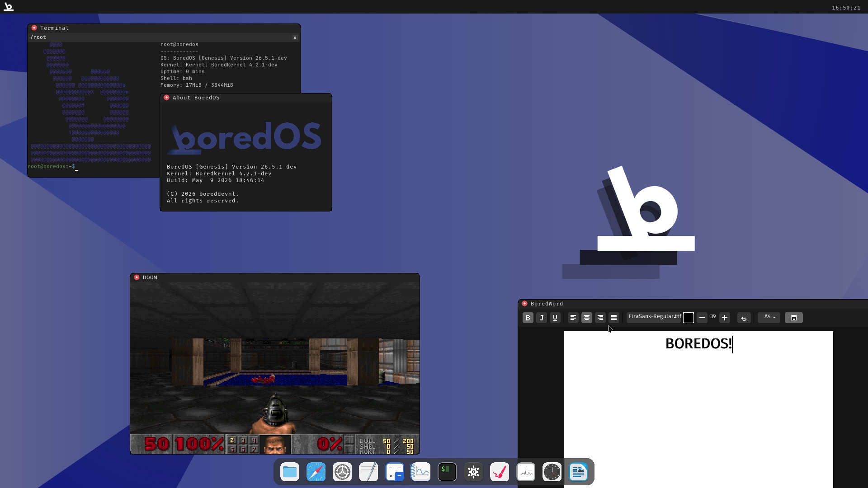The image size is (868, 488).
Task: Close the BoredWord window
Action: tap(524, 304)
